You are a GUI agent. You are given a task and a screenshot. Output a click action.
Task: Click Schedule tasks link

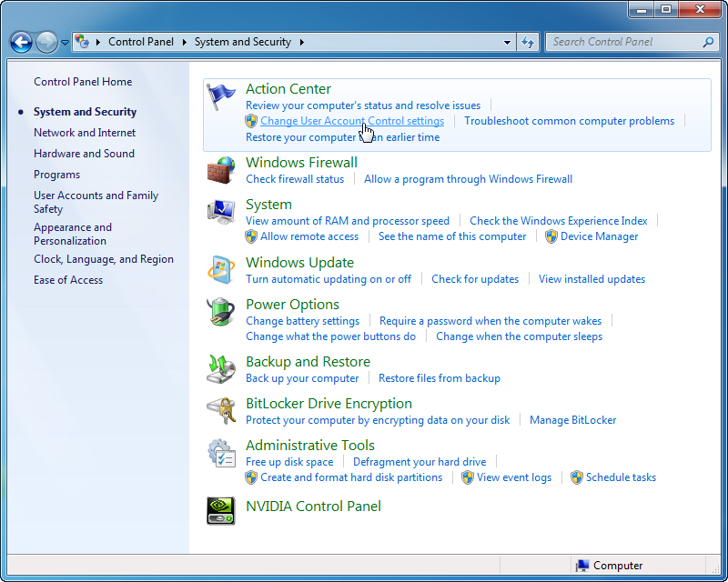tap(621, 477)
